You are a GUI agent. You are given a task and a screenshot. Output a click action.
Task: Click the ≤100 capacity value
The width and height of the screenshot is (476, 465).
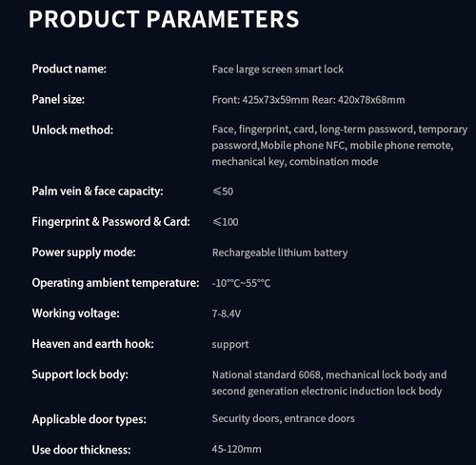[x=226, y=222]
